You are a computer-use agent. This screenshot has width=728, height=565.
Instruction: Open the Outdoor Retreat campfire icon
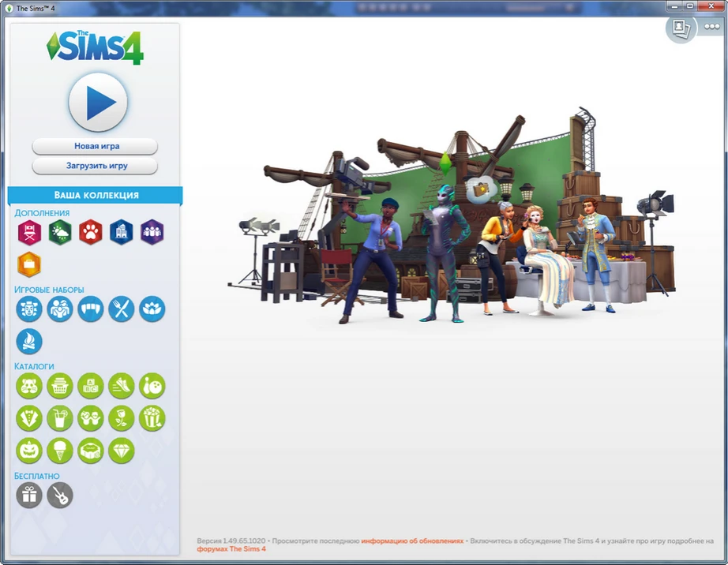point(29,341)
